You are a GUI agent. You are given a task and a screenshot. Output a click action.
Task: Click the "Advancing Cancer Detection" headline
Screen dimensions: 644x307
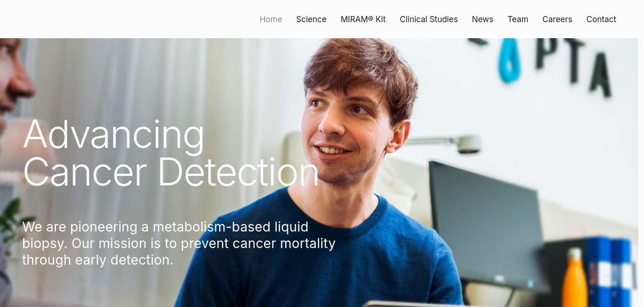(x=171, y=153)
